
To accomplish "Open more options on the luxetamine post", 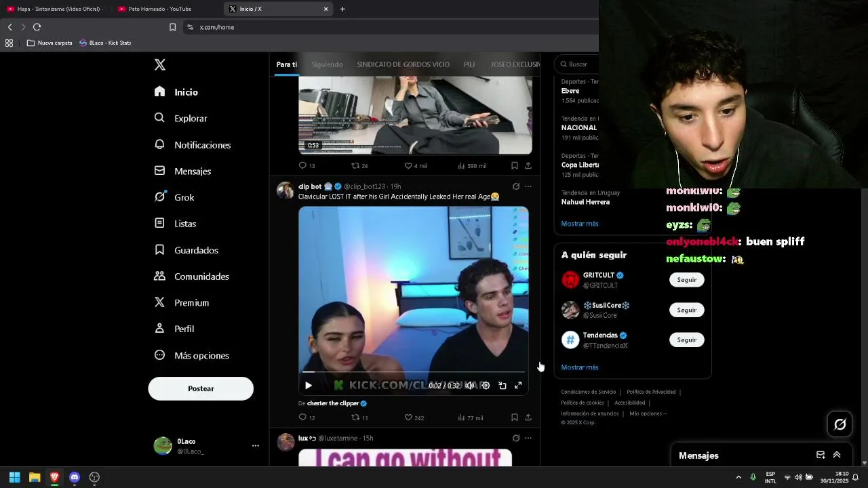I will coord(528,438).
